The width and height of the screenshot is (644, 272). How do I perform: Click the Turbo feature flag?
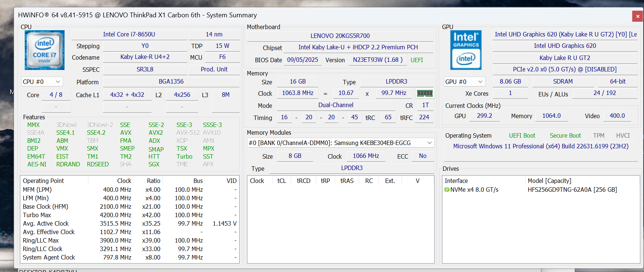[x=184, y=157]
